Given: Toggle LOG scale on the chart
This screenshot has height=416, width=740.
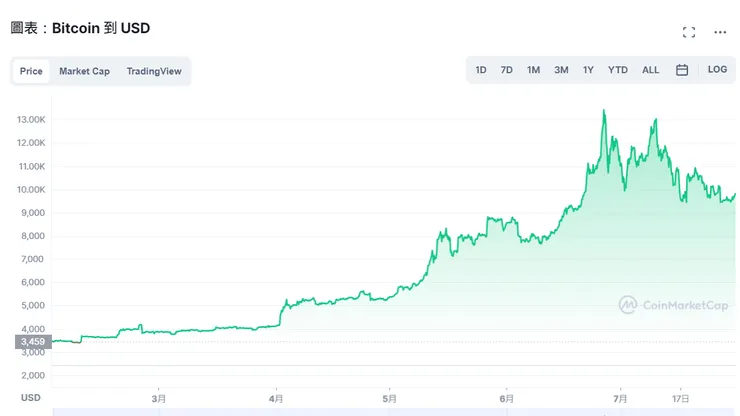Looking at the screenshot, I should tap(717, 70).
